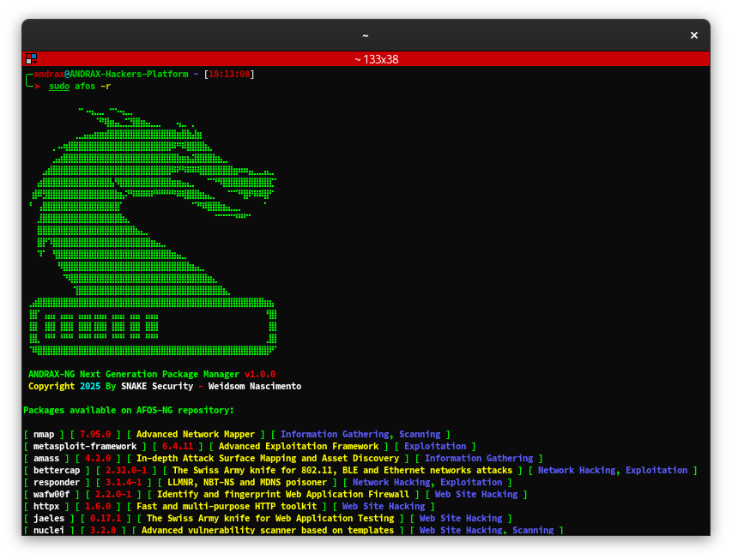732x560 pixels.
Task: Click the red arrow prompt symbol
Action: [39, 85]
